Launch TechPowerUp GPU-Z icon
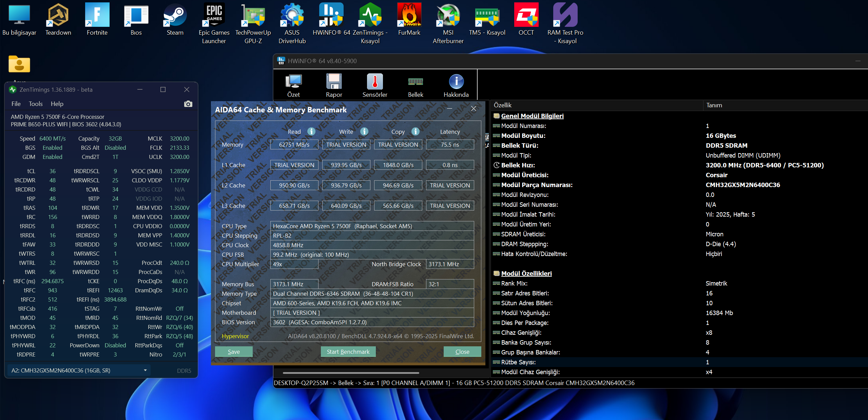 [253, 24]
